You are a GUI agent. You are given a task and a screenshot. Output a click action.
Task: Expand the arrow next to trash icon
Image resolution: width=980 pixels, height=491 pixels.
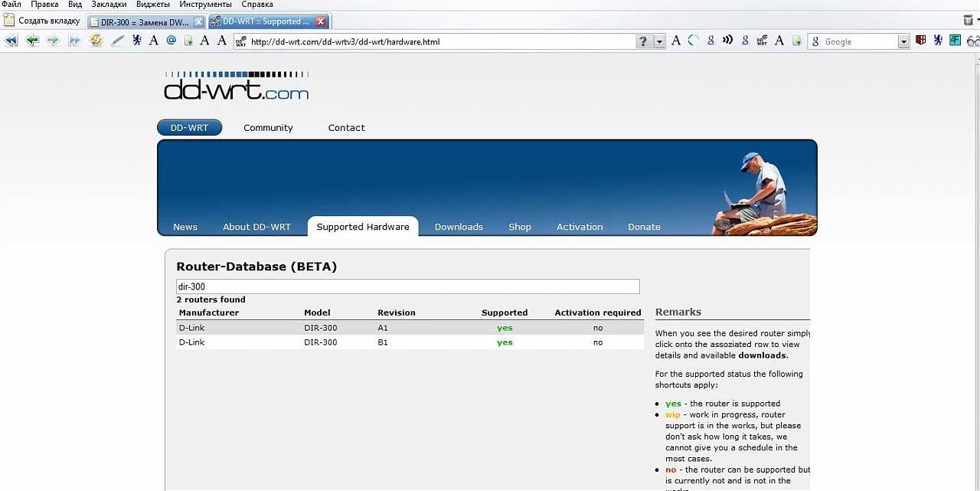(977, 21)
